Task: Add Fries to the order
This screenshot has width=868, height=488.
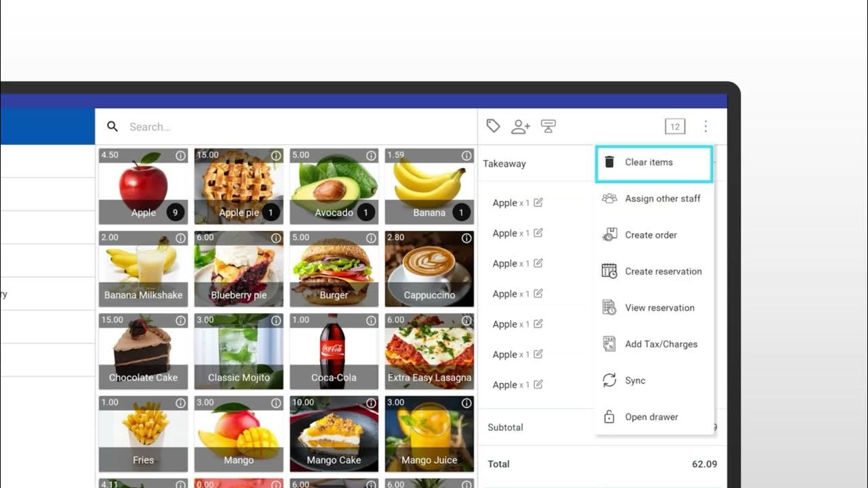Action: pos(143,434)
